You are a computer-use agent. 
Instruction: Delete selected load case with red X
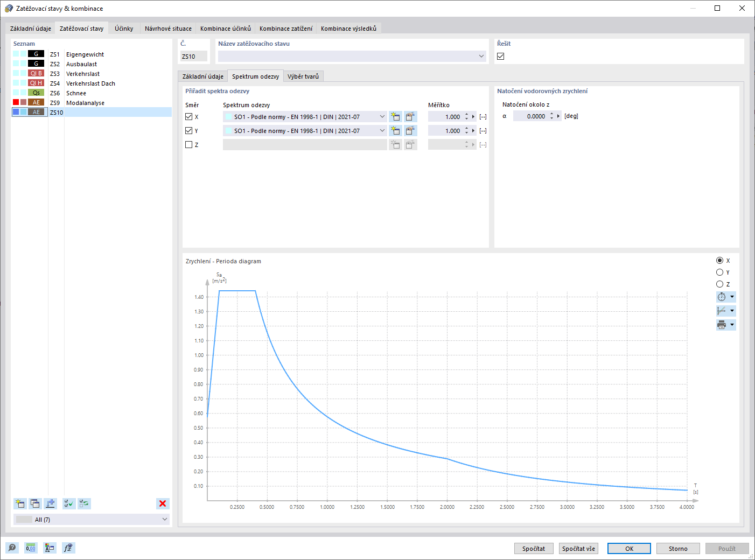coord(162,503)
